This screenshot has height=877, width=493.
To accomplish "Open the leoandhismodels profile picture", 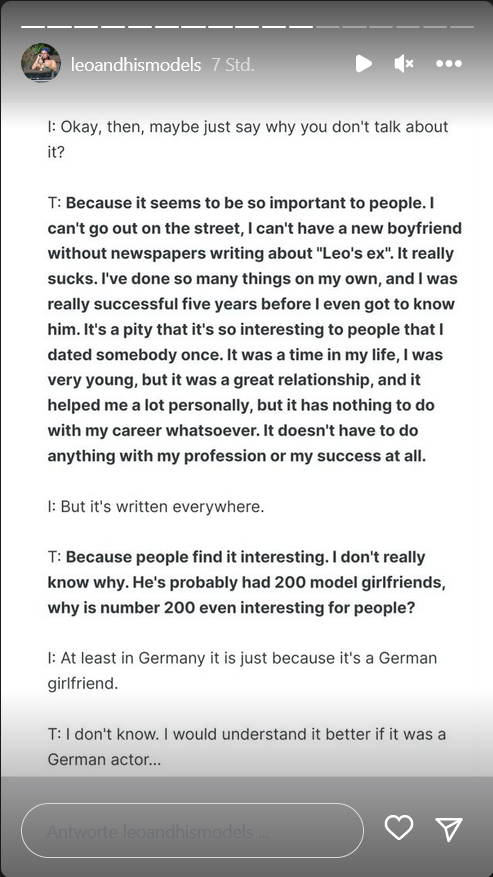I will pos(41,63).
